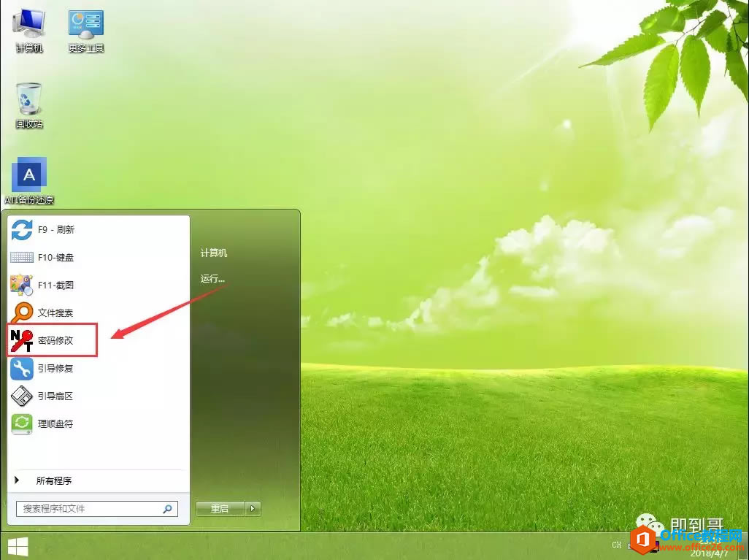Image resolution: width=749 pixels, height=560 pixels.
Task: Click the taskbar date 2018/4/7
Action: [708, 553]
